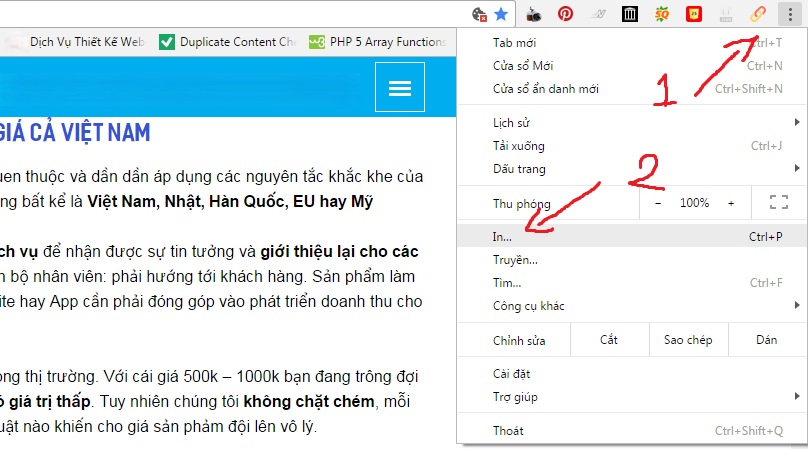
Task: Enter fullscreen mode from zoom row
Action: tap(779, 203)
